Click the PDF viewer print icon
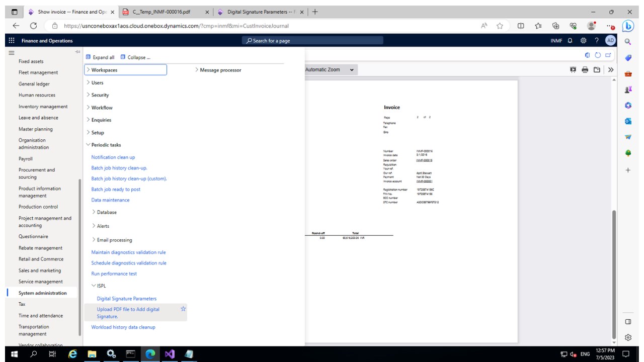 (585, 70)
